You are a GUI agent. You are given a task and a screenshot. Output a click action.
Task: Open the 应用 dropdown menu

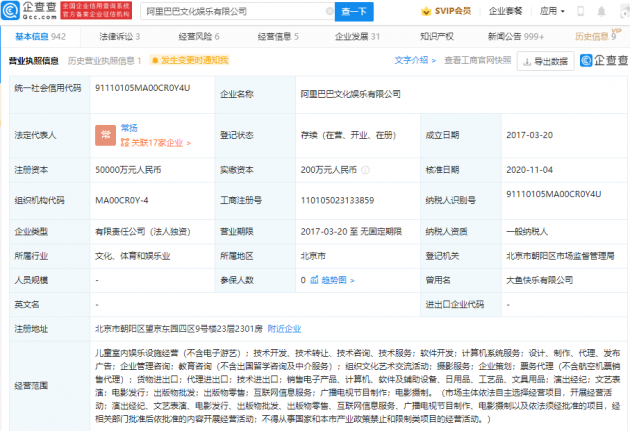pos(552,11)
